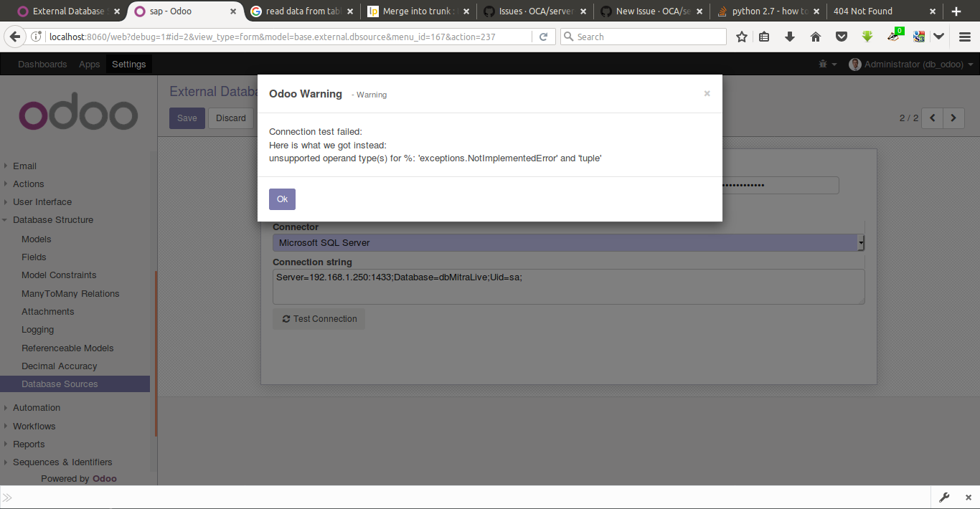The image size is (980, 509).
Task: Show bookmarks list icon
Action: pyautogui.click(x=765, y=37)
